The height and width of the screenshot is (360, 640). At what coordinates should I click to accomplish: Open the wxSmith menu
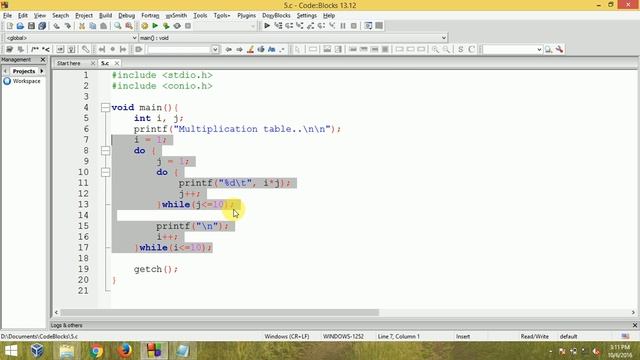click(176, 16)
